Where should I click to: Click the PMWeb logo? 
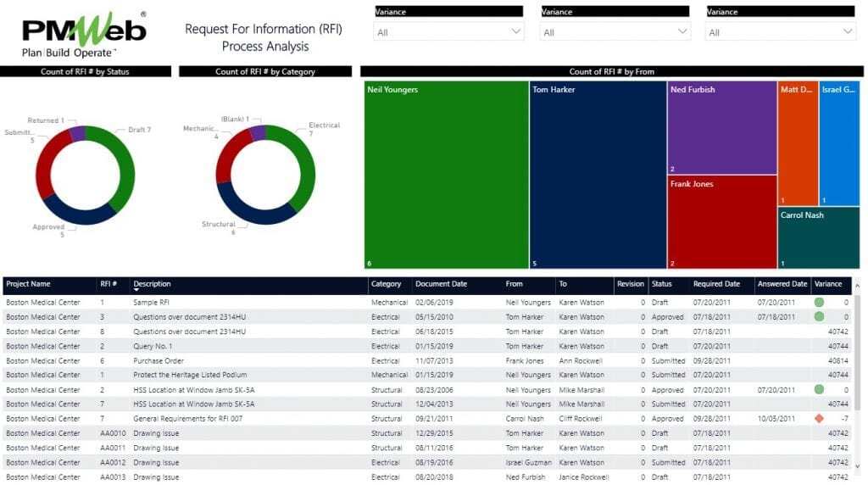pyautogui.click(x=84, y=34)
